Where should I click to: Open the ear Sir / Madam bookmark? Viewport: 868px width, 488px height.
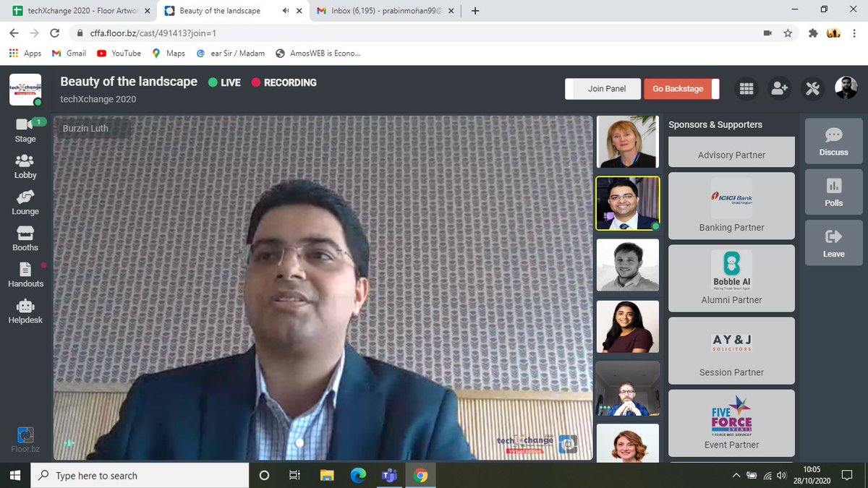click(230, 53)
